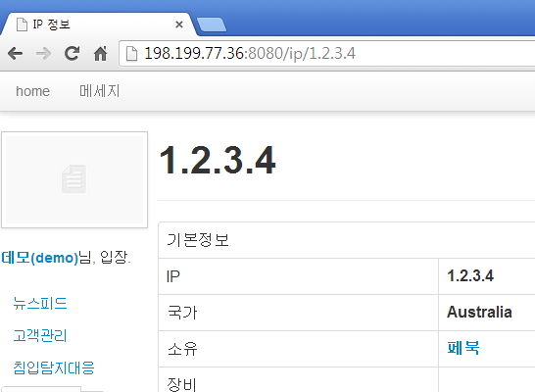Go back with browser back arrow
The image size is (535, 392).
16,54
